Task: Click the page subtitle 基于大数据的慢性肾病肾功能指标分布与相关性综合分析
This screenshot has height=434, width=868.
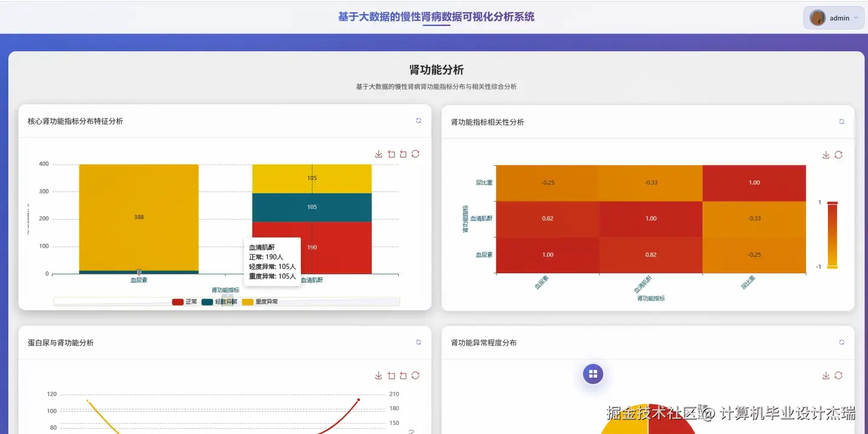Action: (x=436, y=87)
